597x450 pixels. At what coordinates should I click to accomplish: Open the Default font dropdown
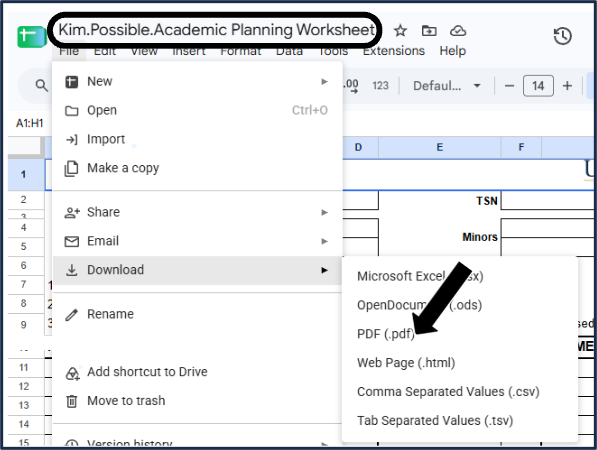click(447, 86)
